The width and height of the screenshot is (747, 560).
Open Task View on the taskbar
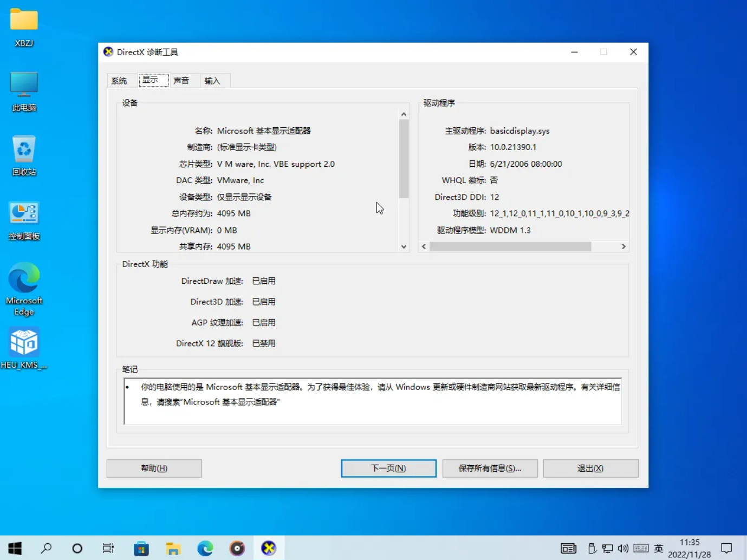(x=108, y=548)
